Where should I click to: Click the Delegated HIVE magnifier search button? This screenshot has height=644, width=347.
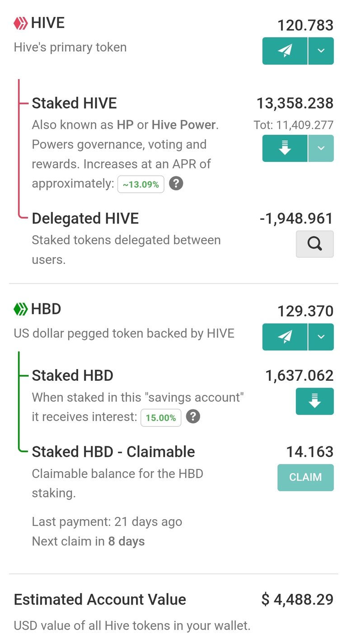[315, 244]
